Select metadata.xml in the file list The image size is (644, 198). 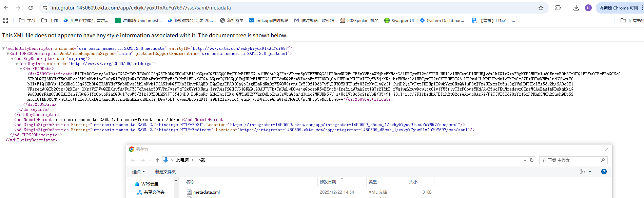tap(206, 192)
